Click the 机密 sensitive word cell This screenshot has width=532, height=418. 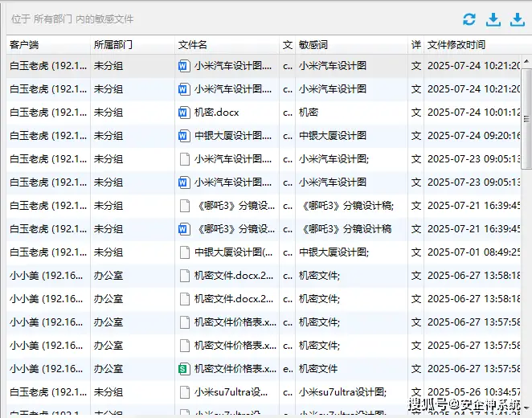[x=309, y=113]
